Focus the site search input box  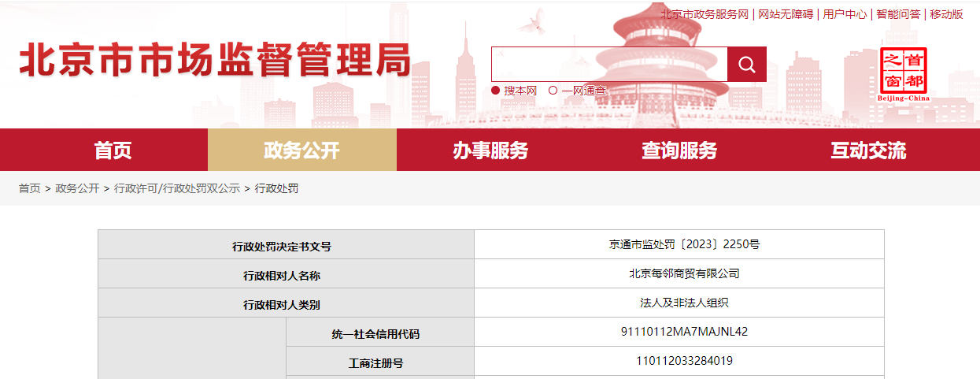point(609,64)
